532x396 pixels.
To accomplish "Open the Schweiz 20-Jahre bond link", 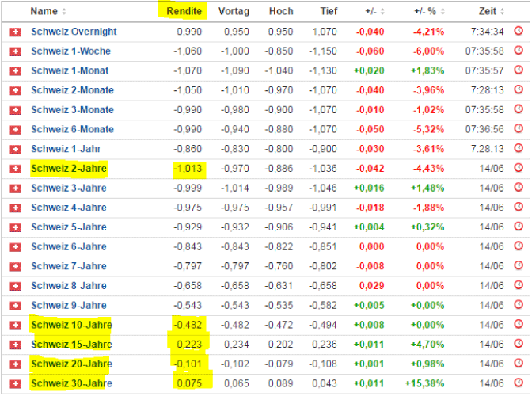I will point(71,364).
